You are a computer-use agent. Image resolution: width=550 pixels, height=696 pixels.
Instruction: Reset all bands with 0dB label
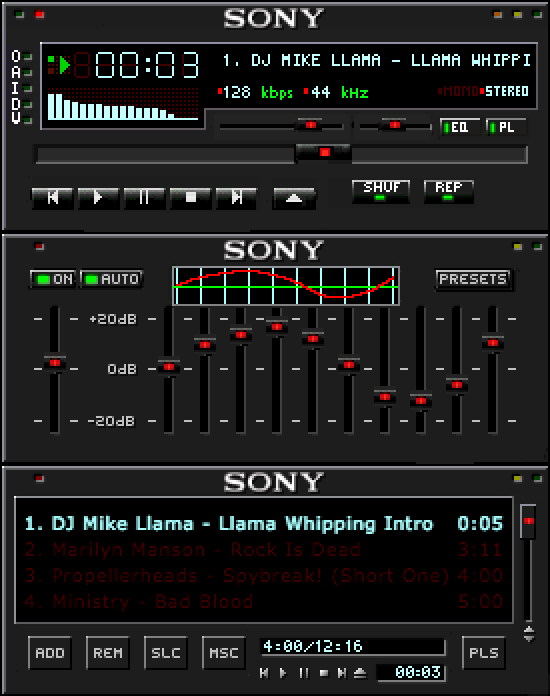[x=122, y=369]
